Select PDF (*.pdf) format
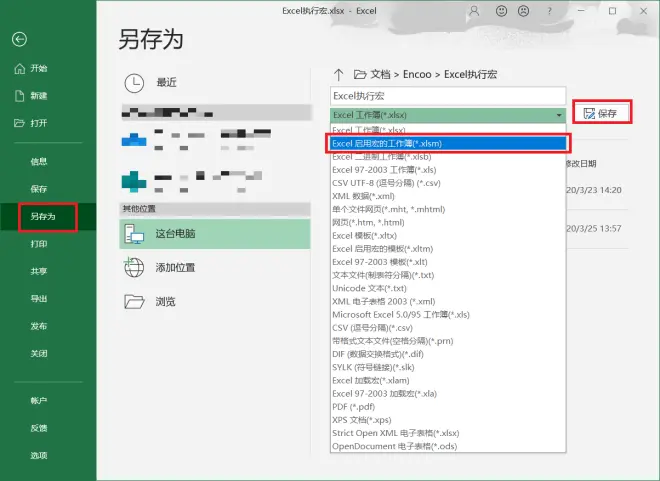 click(x=448, y=407)
